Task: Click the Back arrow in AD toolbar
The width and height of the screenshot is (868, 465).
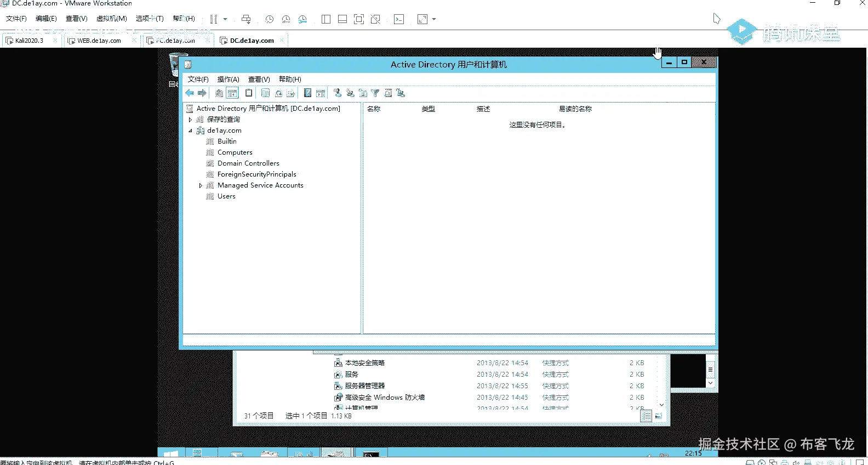Action: click(x=190, y=93)
